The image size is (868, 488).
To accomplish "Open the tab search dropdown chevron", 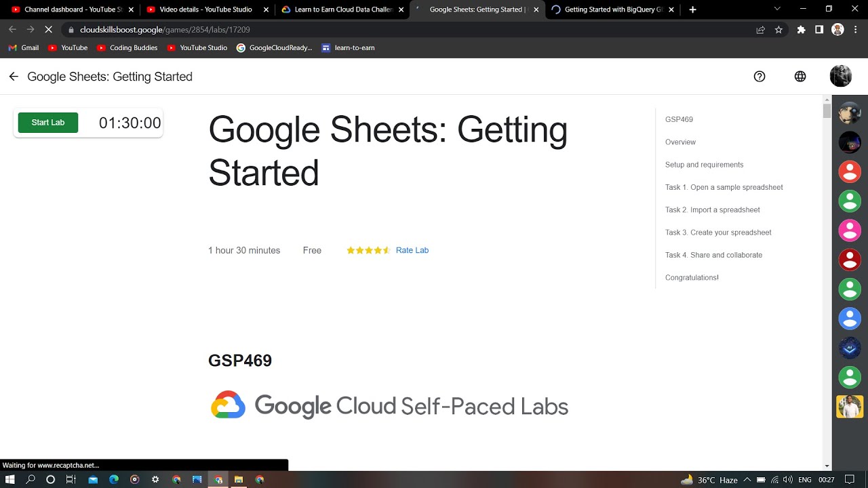I will (777, 9).
